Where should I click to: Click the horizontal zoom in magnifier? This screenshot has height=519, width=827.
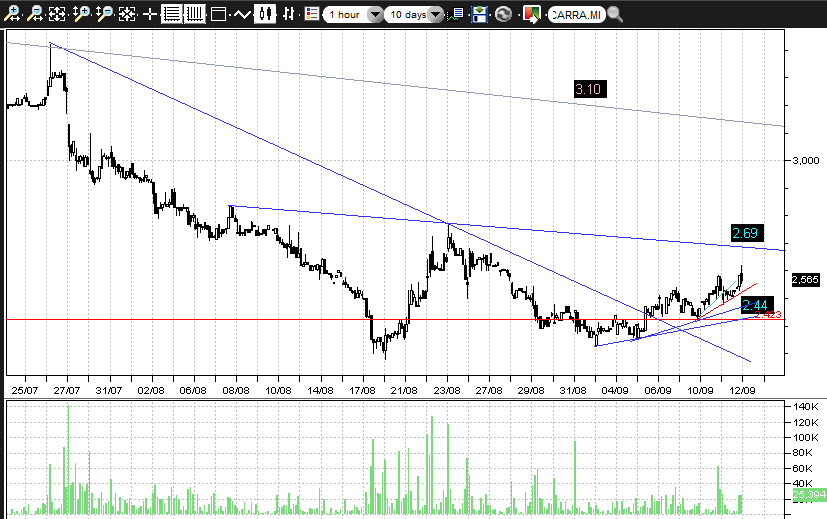[x=12, y=14]
